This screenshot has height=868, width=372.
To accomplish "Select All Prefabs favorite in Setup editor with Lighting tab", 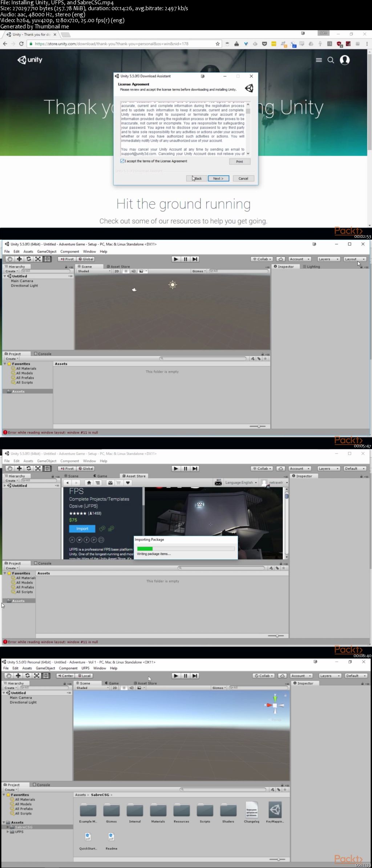I will click(x=25, y=378).
